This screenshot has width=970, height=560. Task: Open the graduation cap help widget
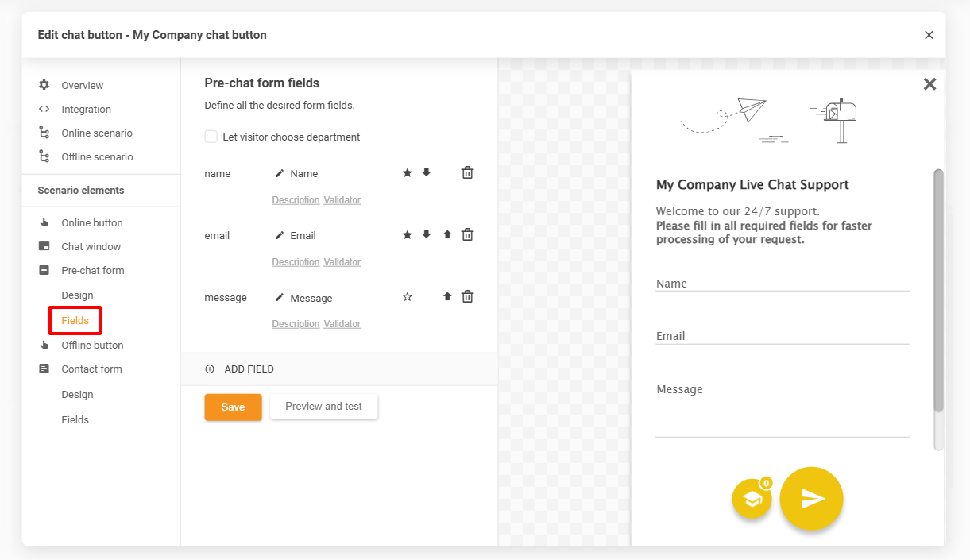pyautogui.click(x=752, y=499)
